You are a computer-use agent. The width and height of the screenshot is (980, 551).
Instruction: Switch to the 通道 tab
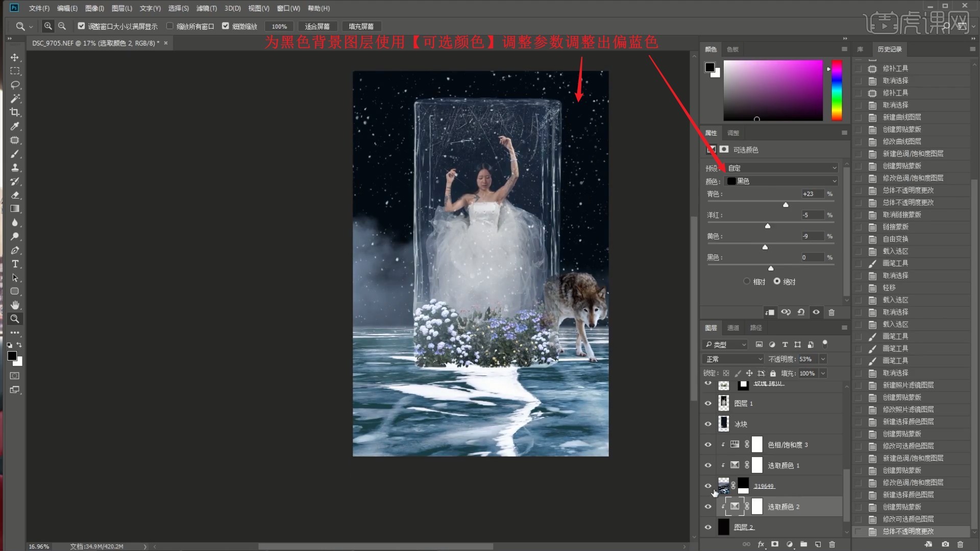coord(733,328)
